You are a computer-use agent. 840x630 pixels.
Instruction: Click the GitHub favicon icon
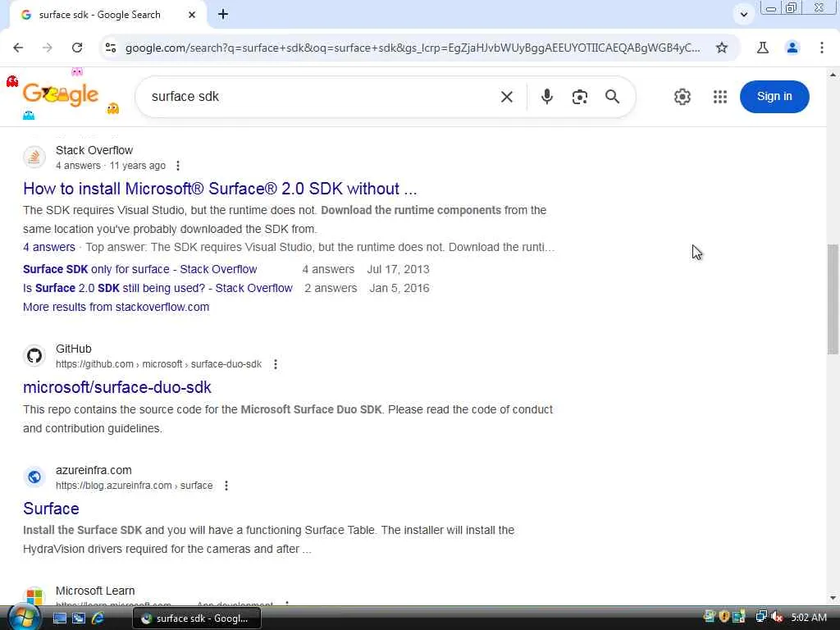(34, 355)
